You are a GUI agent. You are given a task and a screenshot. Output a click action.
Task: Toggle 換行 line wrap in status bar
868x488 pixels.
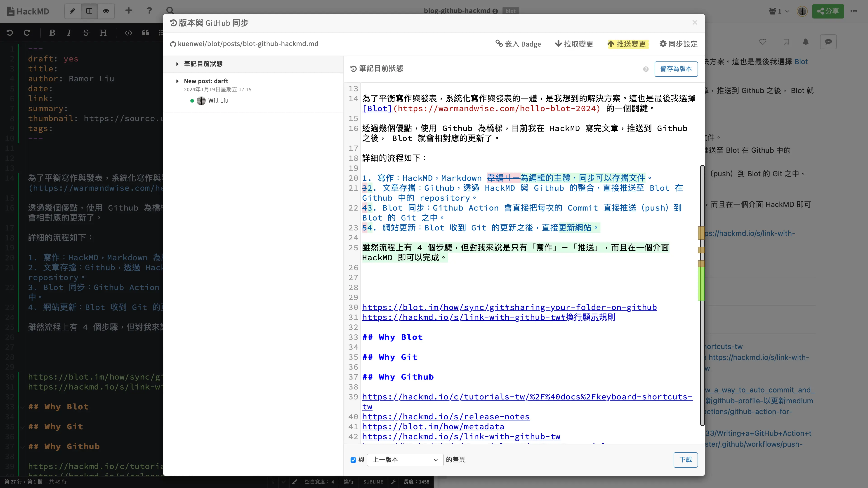(349, 482)
